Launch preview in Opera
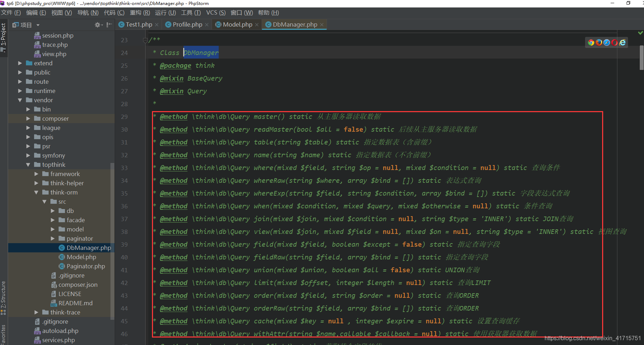The height and width of the screenshot is (345, 644). [615, 43]
